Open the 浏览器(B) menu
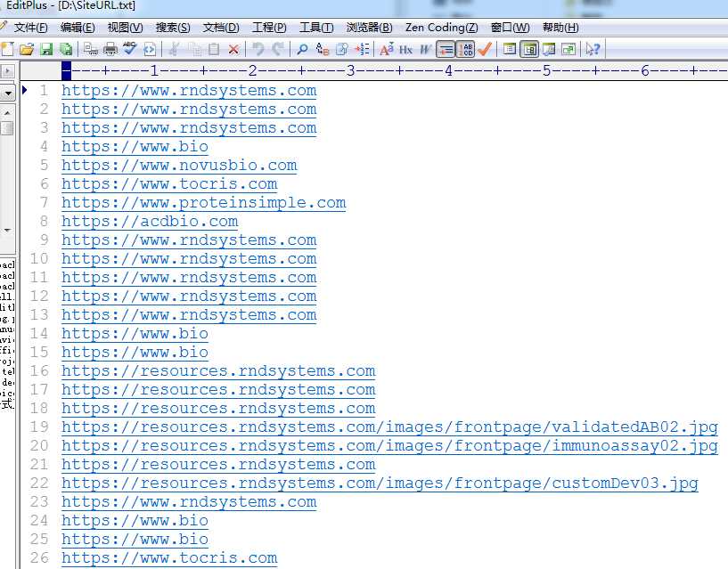Image resolution: width=728 pixels, height=569 pixels. pyautogui.click(x=369, y=28)
